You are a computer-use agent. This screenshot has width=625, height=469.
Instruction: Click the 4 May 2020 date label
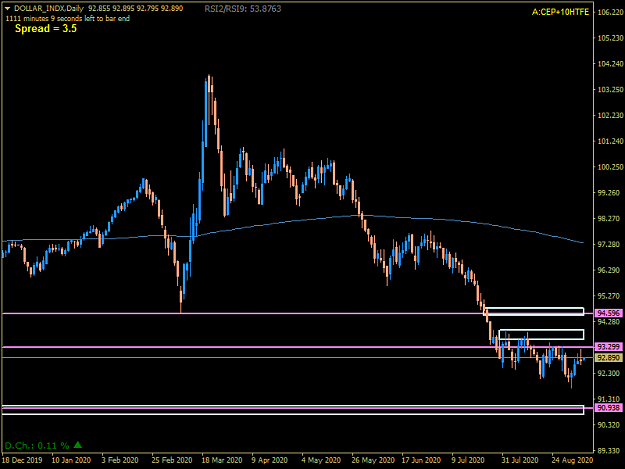pos(321,460)
